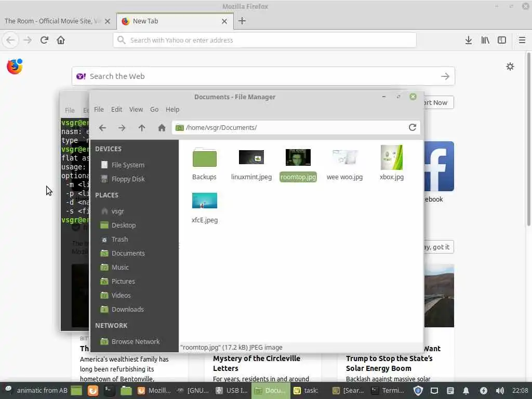Open Edit menu in File Manager
Screen dimensions: 532x399
116,110
